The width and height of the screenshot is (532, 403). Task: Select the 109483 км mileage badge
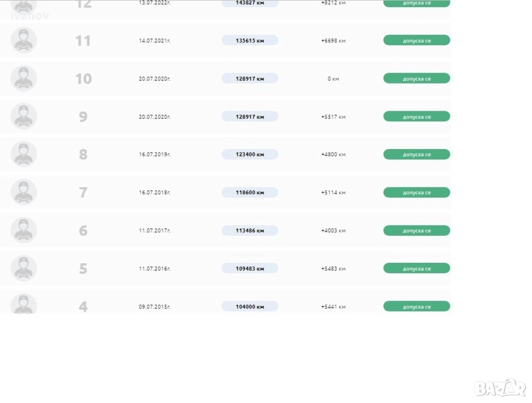pos(250,268)
